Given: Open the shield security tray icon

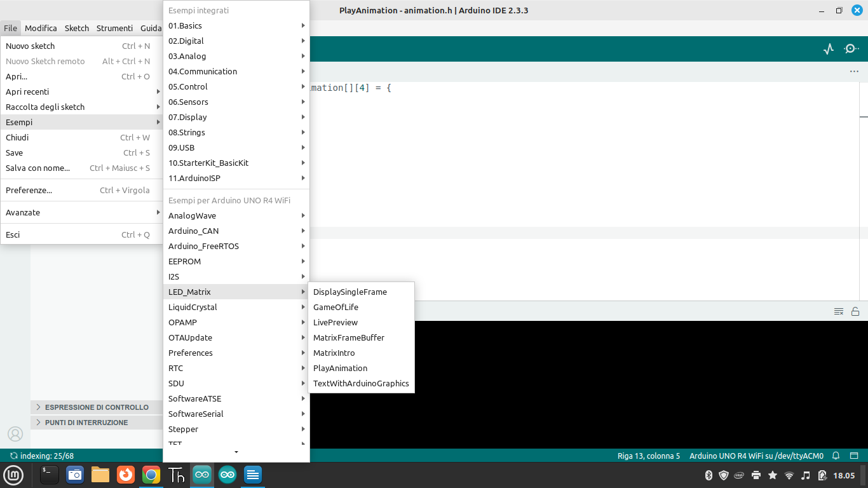Looking at the screenshot, I should (x=724, y=475).
